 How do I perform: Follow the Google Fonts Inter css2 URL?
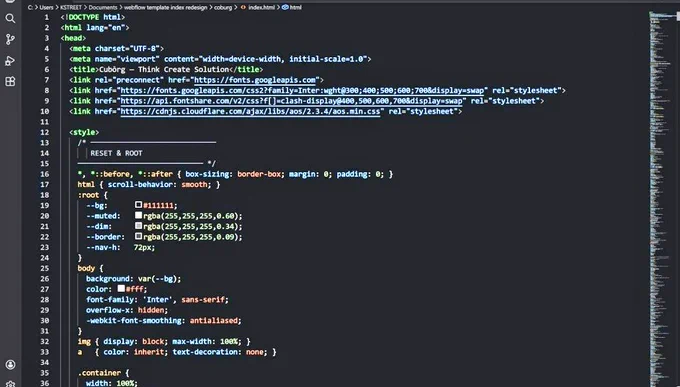click(x=302, y=90)
